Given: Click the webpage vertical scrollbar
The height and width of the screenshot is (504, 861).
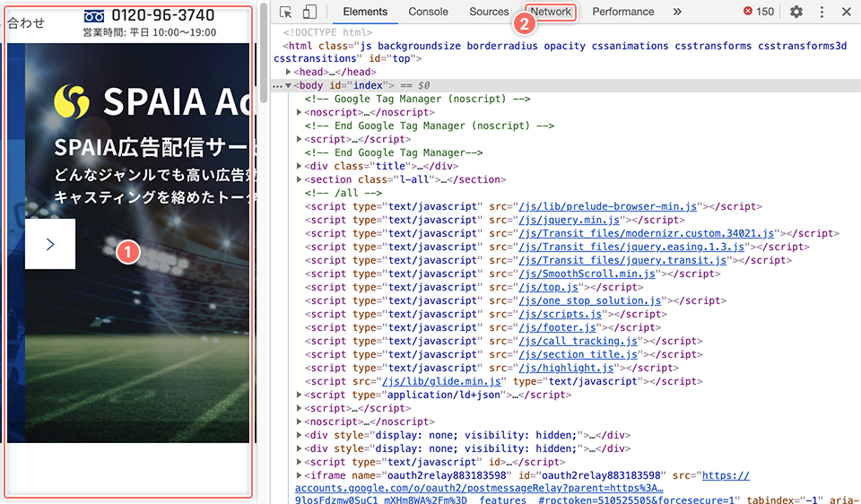Looking at the screenshot, I should point(264,53).
